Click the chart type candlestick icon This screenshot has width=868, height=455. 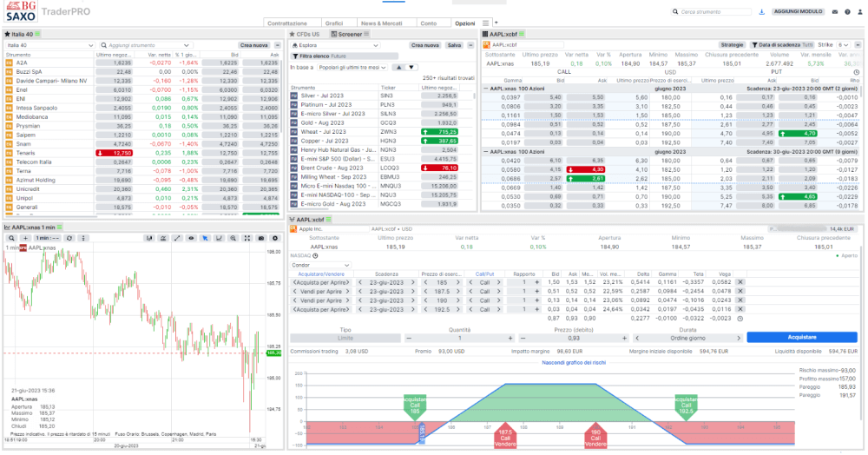point(149,238)
